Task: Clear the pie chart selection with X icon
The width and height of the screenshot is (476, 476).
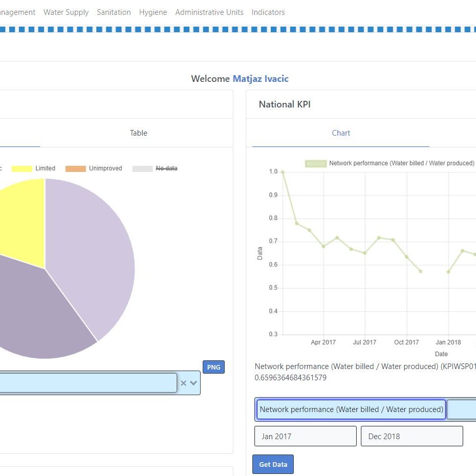Action: pyautogui.click(x=183, y=383)
